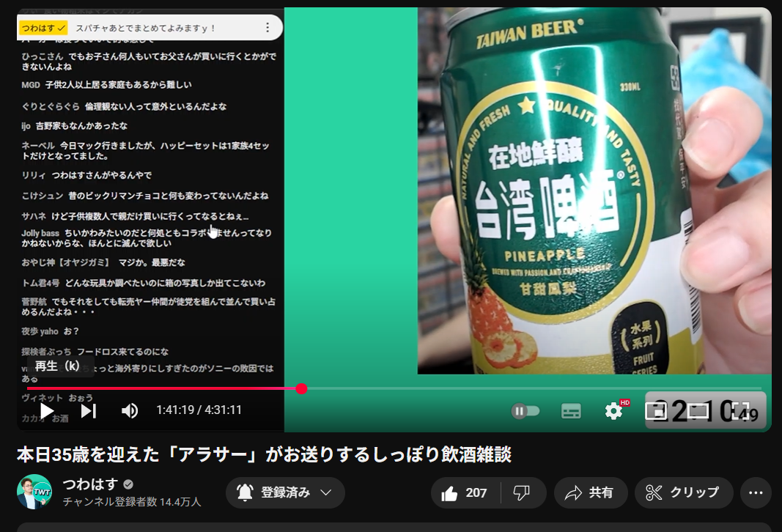Open the player settings gear

(x=613, y=411)
